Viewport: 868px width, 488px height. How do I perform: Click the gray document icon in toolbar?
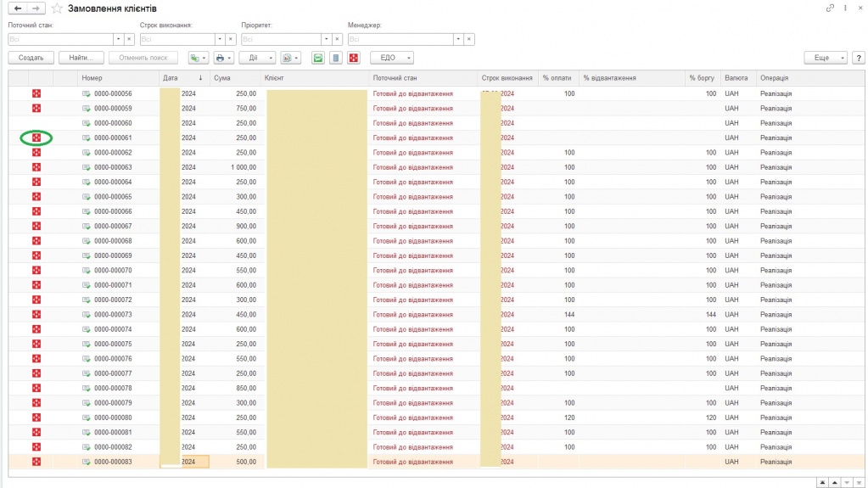(336, 58)
